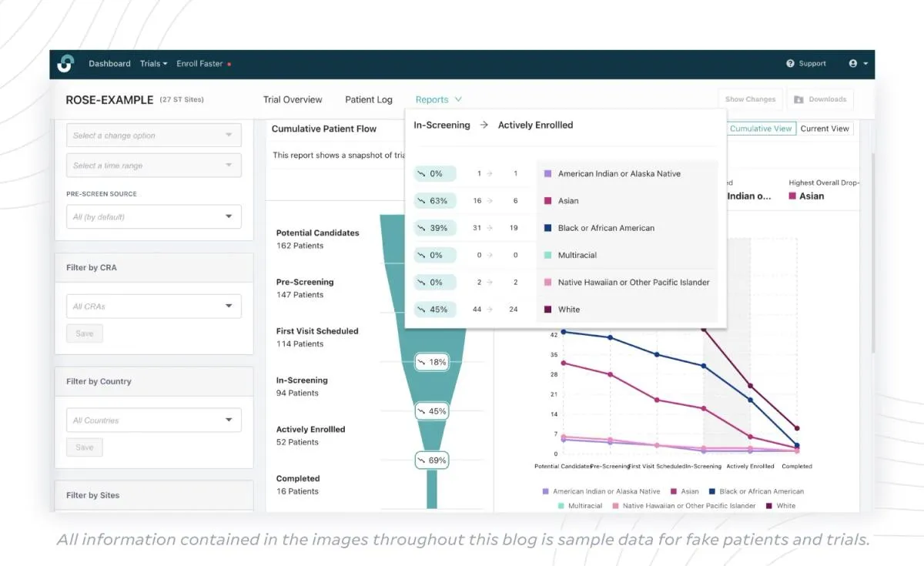The width and height of the screenshot is (924, 566).
Task: Expand the Pre-Screen Source dropdown
Action: pyautogui.click(x=153, y=216)
